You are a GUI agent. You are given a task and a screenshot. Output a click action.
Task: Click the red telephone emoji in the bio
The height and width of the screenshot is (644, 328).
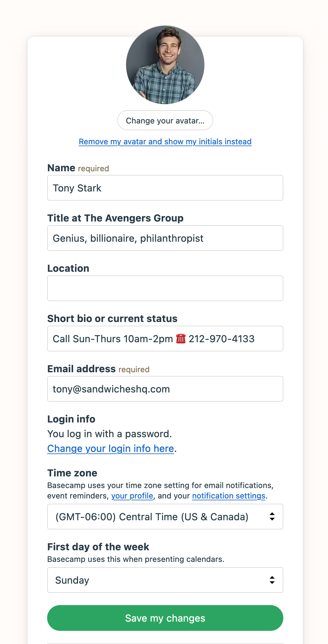click(x=181, y=339)
